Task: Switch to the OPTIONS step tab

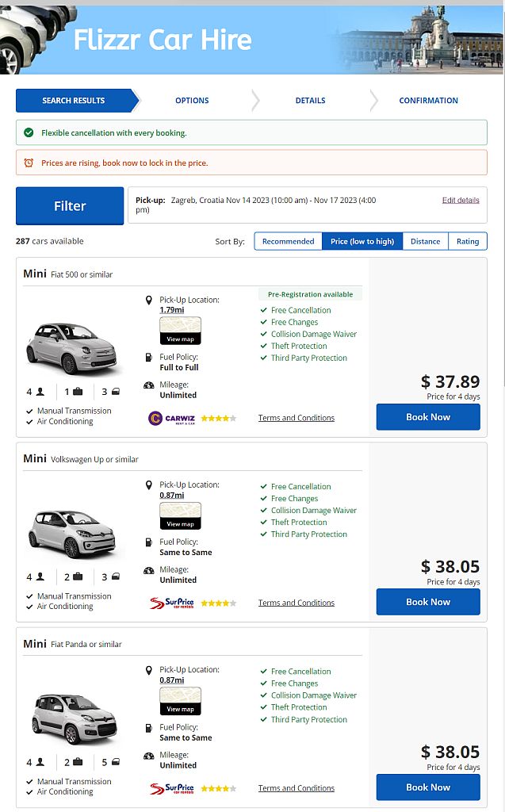Action: coord(192,101)
